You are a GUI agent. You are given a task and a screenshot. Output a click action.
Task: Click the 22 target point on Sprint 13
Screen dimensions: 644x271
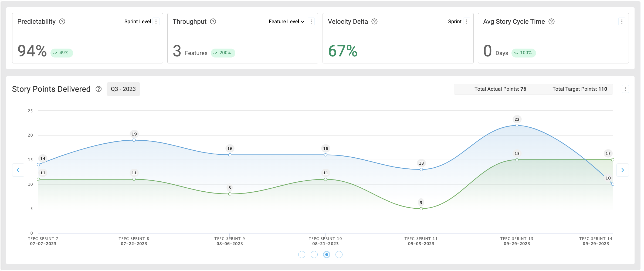(x=517, y=126)
